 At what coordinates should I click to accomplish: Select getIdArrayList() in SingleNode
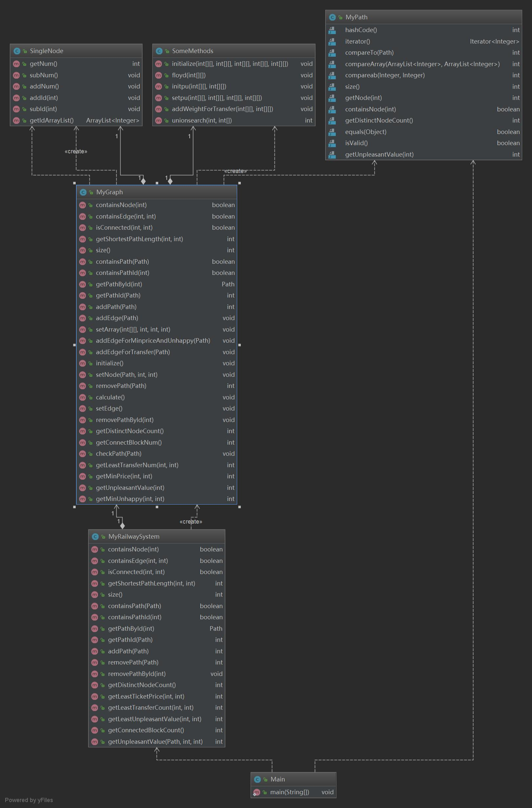[x=52, y=121]
